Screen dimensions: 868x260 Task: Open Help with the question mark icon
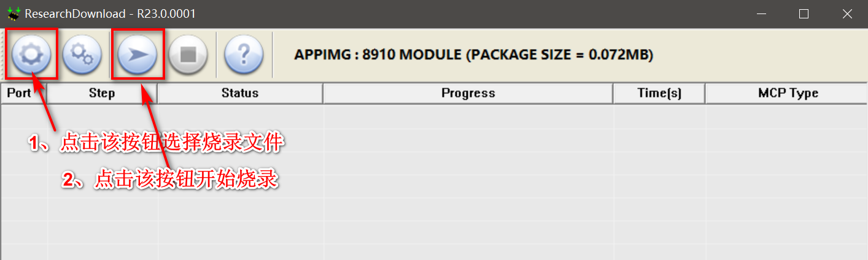pos(243,55)
